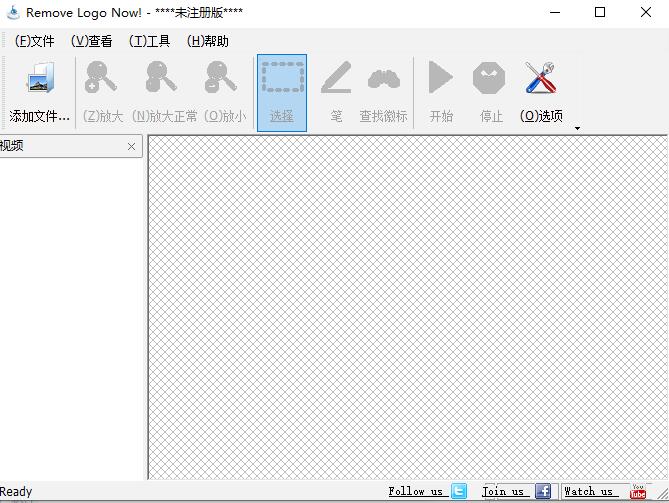The height and width of the screenshot is (503, 669).
Task: Click the Zoom Out (放小) magnifier icon
Action: tap(220, 79)
